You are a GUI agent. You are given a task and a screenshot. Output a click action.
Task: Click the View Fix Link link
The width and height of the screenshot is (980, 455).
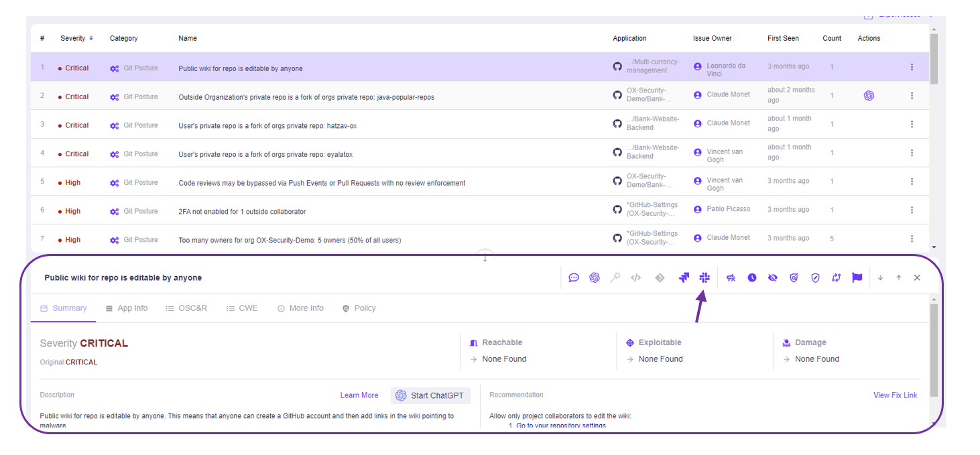coord(895,395)
